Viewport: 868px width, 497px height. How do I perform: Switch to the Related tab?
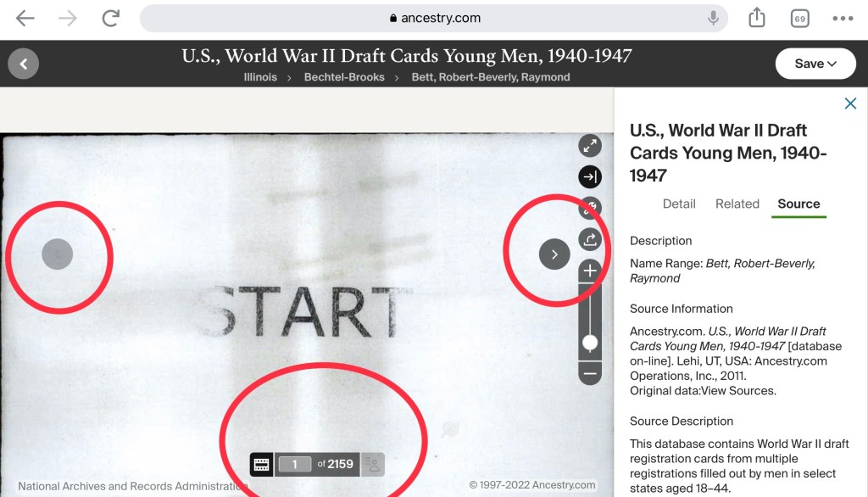coord(737,204)
